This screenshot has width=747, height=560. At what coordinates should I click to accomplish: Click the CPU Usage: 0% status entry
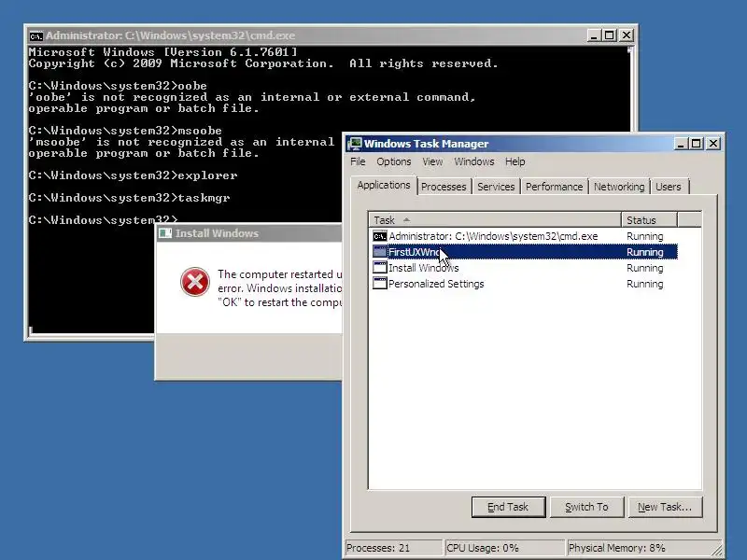pos(505,548)
